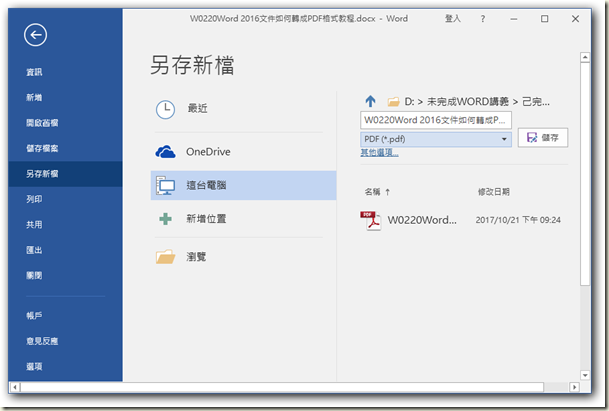
Task: Click the PDF file icon in list
Action: coord(371,221)
